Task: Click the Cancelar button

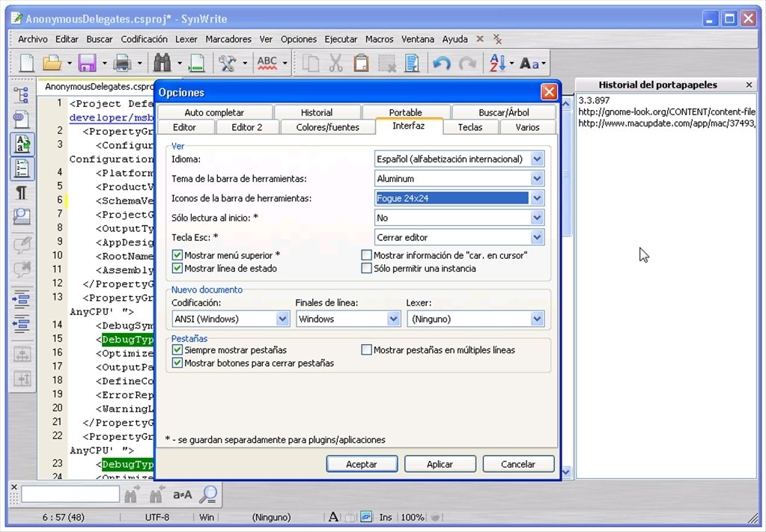Action: (518, 464)
